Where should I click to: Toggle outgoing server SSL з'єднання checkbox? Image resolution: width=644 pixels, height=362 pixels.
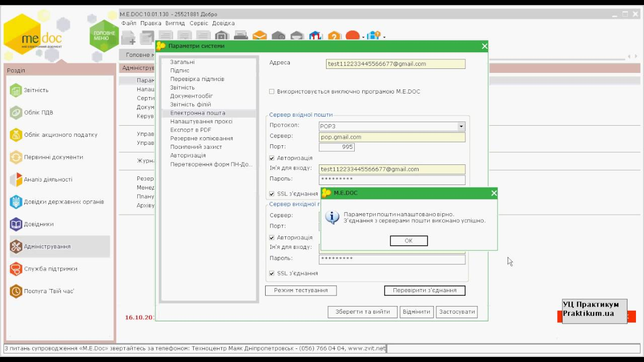[x=272, y=274]
